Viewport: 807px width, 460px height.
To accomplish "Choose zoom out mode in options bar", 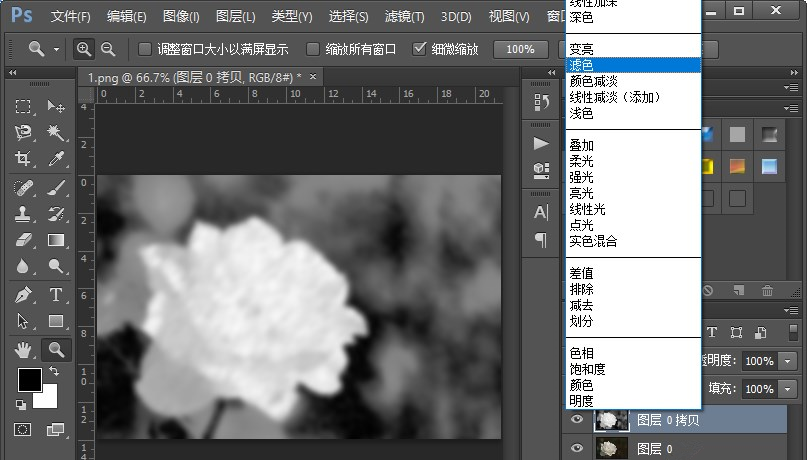I will tap(108, 49).
